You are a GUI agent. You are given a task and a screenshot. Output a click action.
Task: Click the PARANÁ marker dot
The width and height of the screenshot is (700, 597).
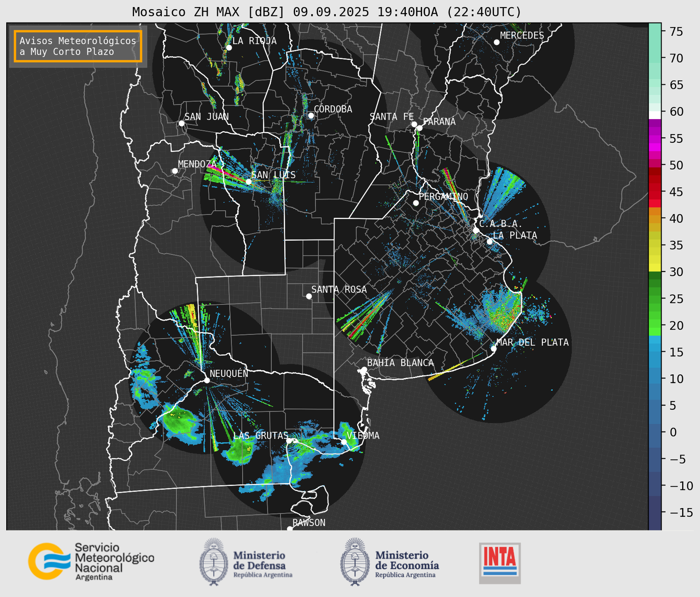click(420, 128)
